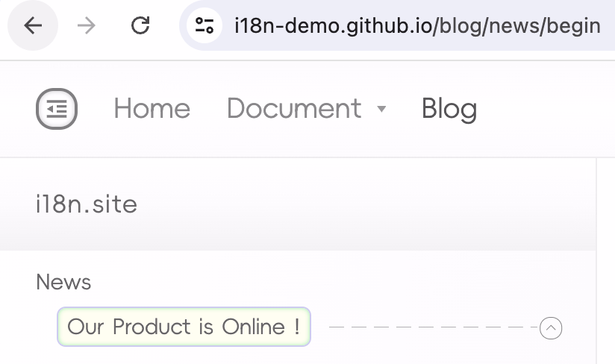Select the News category label

point(63,282)
